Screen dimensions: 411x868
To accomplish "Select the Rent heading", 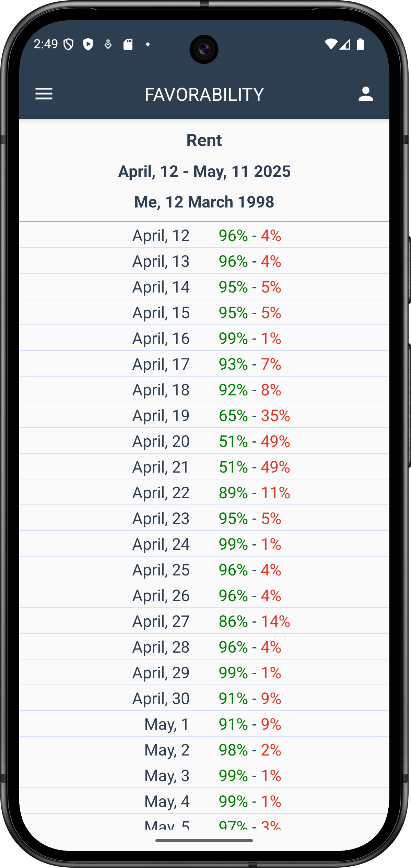I will point(204,140).
